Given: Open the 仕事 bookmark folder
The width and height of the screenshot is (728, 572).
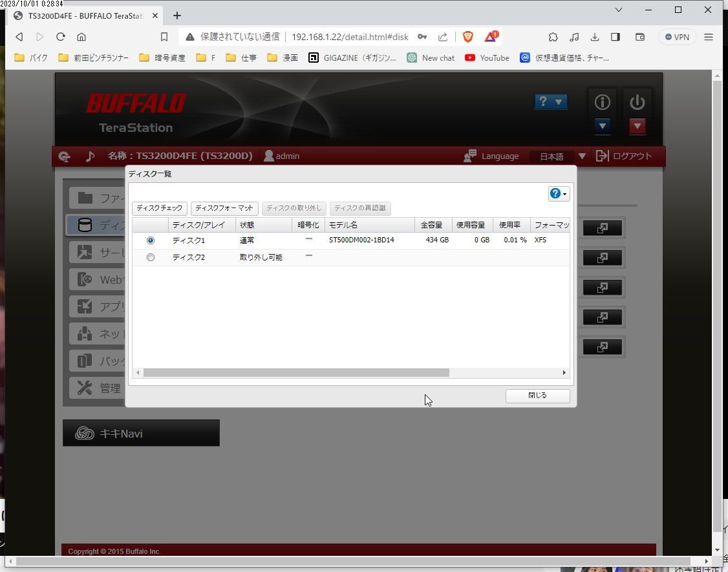Looking at the screenshot, I should pos(241,58).
